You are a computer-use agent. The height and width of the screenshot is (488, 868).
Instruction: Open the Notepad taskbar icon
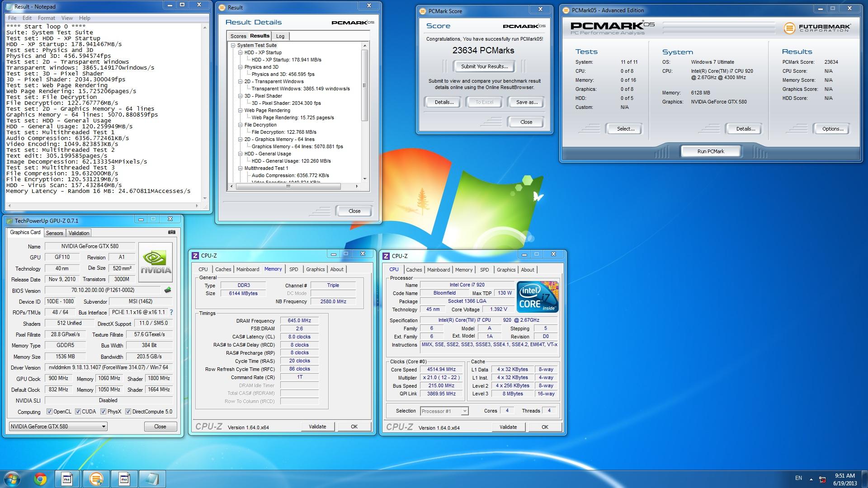(152, 479)
